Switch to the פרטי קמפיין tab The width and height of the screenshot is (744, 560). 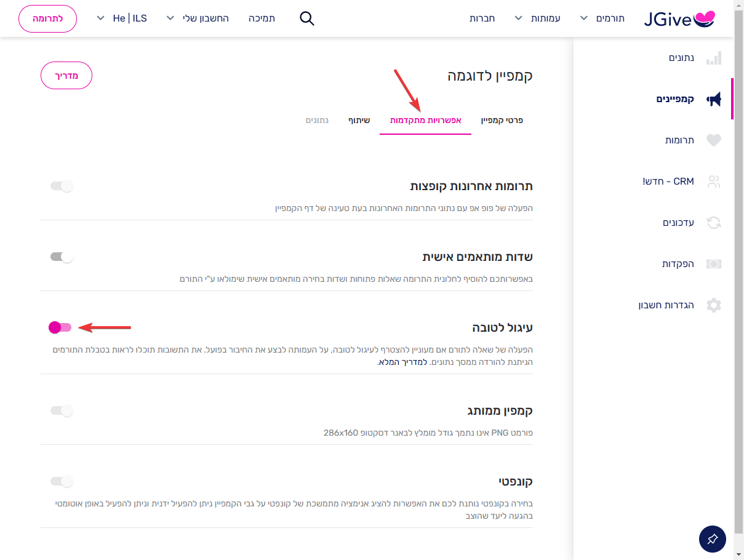(x=502, y=121)
